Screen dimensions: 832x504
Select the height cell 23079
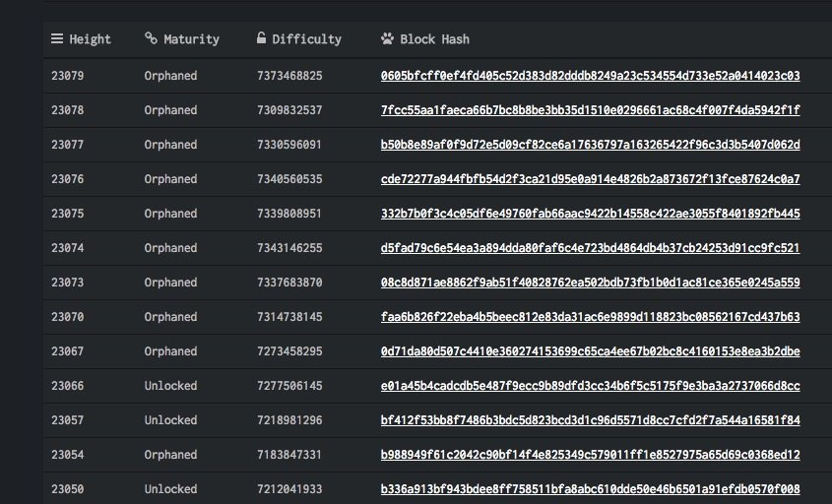point(68,76)
